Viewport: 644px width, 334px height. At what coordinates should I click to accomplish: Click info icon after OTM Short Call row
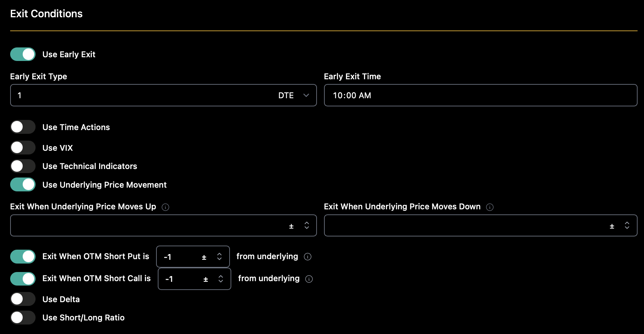tap(309, 279)
